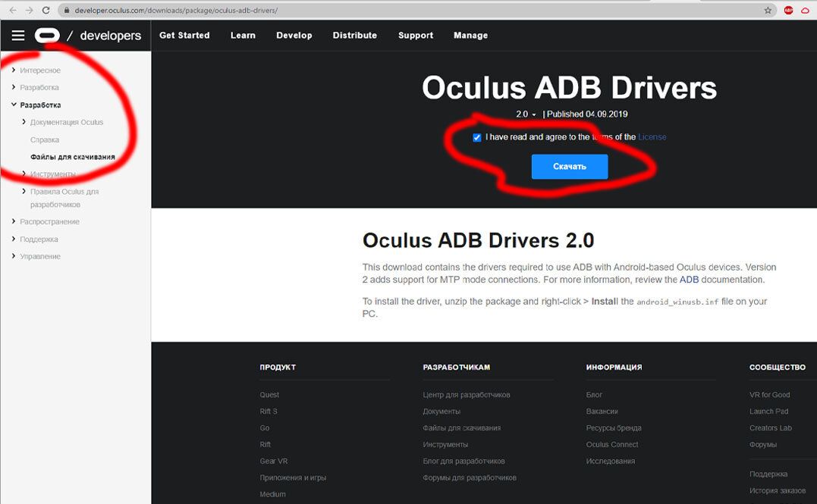Click the padlock site info icon
The height and width of the screenshot is (504, 817).
pos(67,11)
